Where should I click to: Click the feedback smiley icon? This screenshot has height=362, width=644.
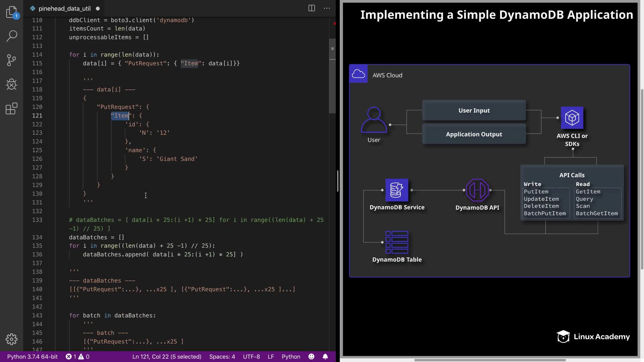311,357
